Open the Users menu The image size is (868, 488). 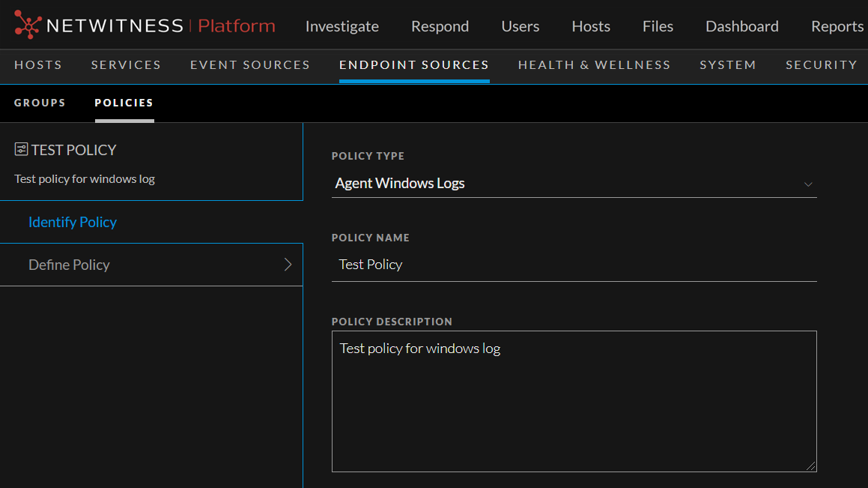520,26
